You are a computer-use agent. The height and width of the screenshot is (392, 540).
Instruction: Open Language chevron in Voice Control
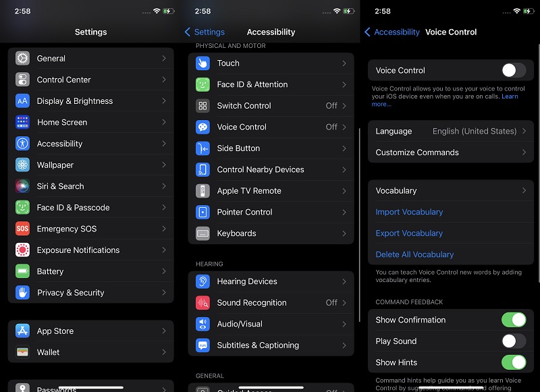pyautogui.click(x=524, y=131)
